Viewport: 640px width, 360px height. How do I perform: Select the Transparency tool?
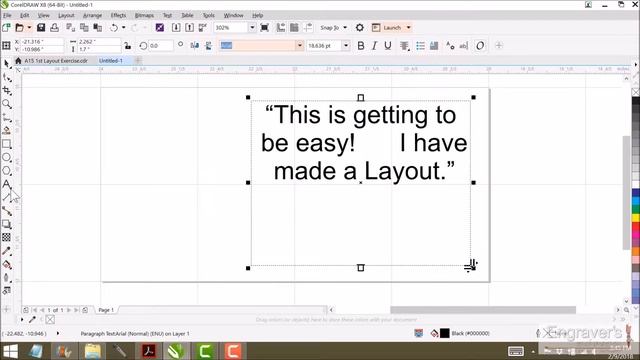click(7, 237)
